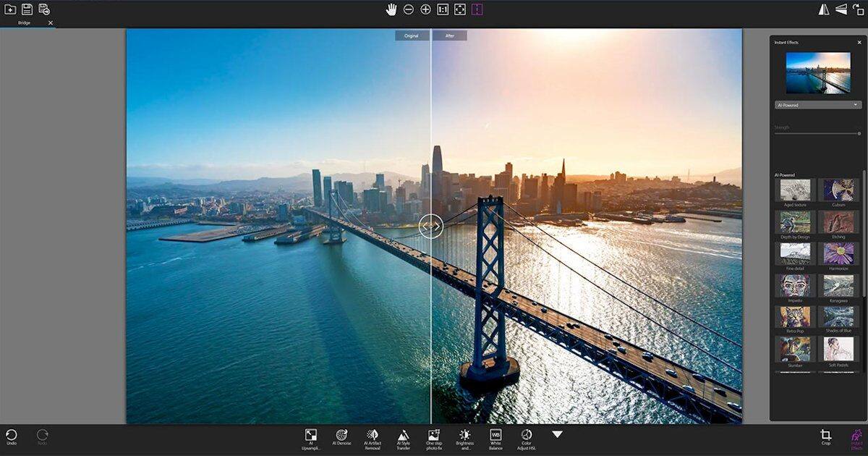Screen dimensions: 868x456
Task: Open the AI Upsampling tool
Action: pyautogui.click(x=311, y=436)
